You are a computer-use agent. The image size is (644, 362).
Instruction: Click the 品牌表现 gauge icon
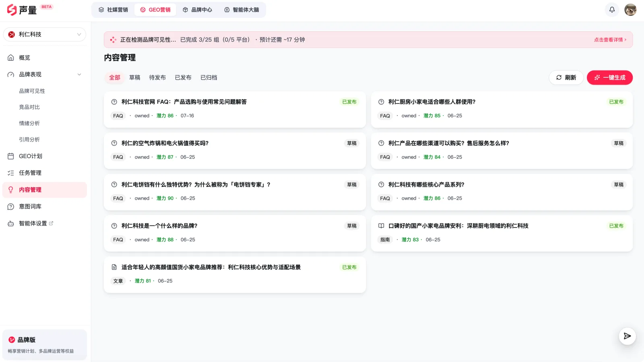tap(11, 74)
